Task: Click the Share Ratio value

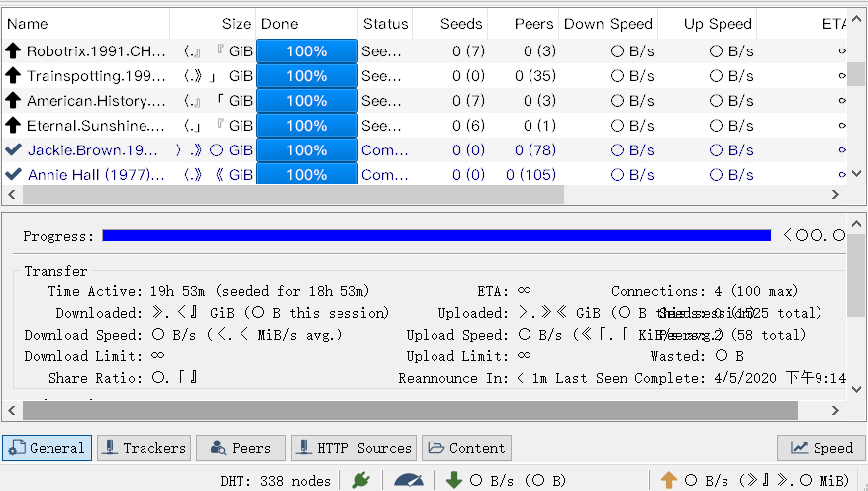Action: point(175,378)
